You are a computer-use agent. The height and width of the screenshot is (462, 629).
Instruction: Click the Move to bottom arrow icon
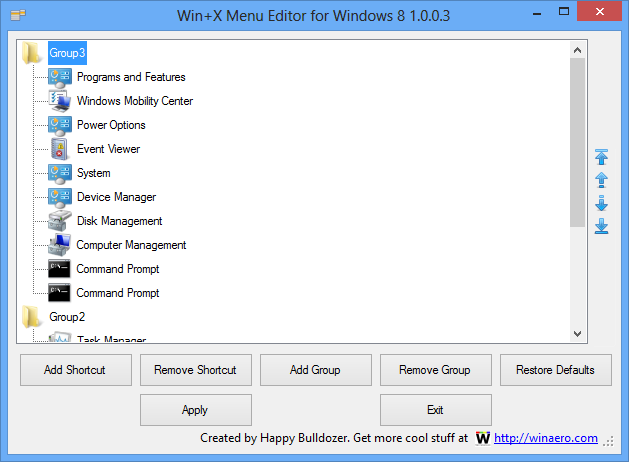point(601,226)
